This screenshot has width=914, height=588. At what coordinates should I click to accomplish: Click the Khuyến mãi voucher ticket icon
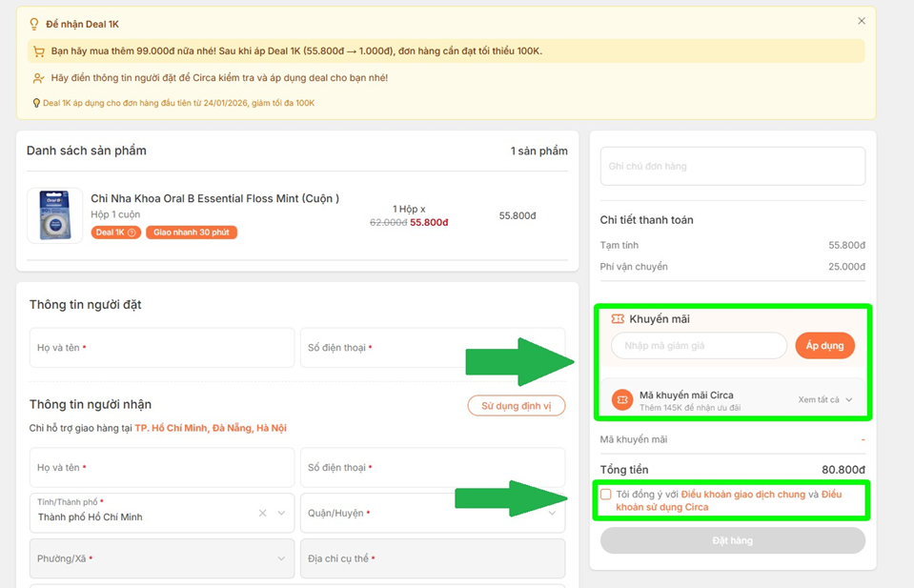click(x=618, y=319)
